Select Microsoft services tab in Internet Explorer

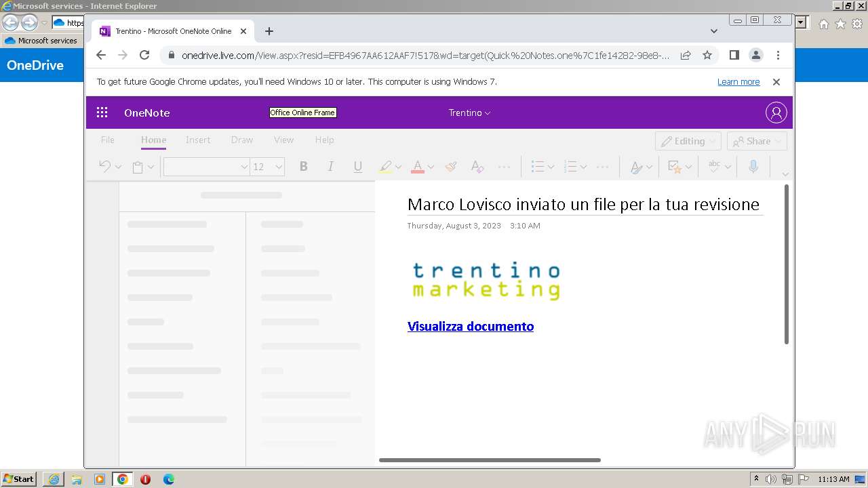41,41
